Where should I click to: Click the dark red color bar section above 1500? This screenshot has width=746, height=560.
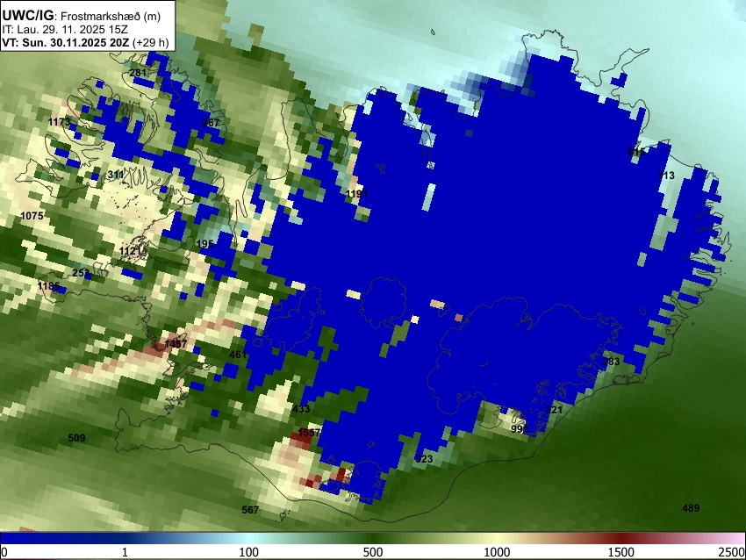pos(621,538)
